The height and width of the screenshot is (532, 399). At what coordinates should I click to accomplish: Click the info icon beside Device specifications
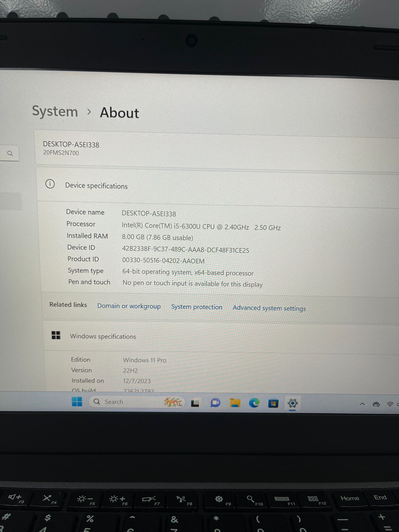tap(50, 184)
